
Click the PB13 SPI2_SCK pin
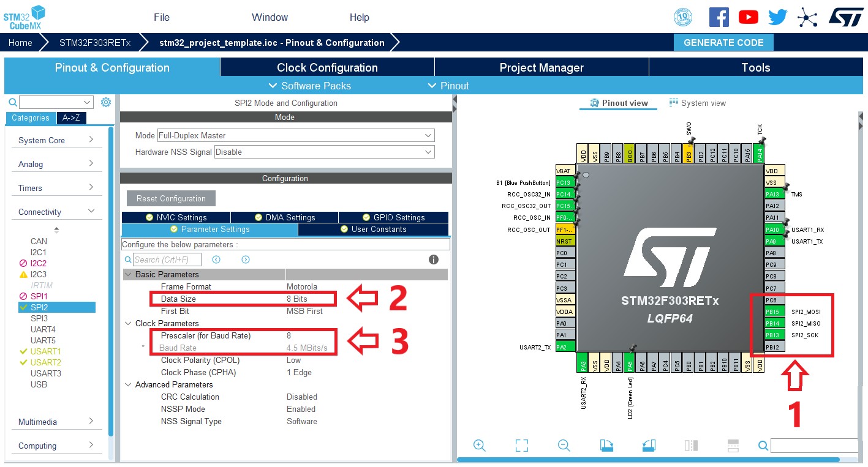(x=774, y=335)
